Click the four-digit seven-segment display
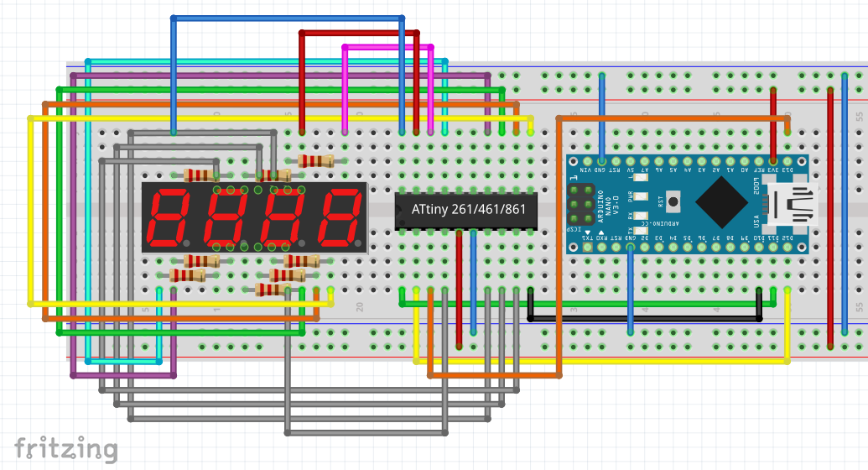The width and height of the screenshot is (868, 470). [x=254, y=217]
